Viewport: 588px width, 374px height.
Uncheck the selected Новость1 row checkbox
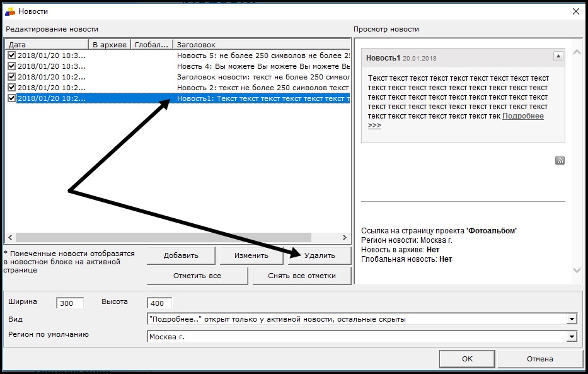click(11, 98)
